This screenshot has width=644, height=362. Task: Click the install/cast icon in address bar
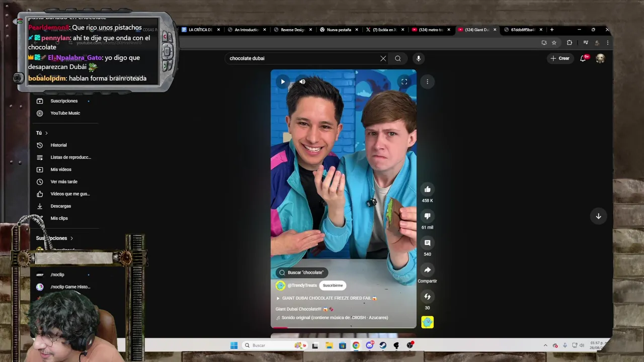point(544,43)
